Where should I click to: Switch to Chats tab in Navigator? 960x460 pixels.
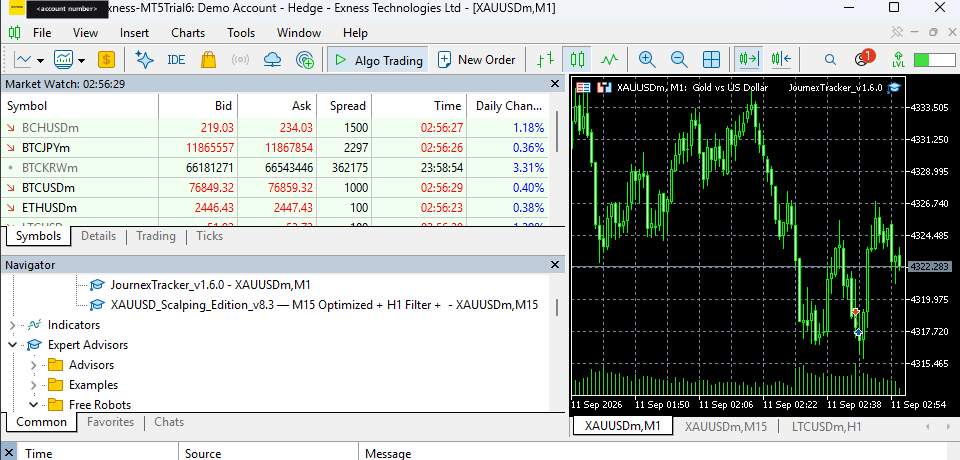tap(169, 422)
